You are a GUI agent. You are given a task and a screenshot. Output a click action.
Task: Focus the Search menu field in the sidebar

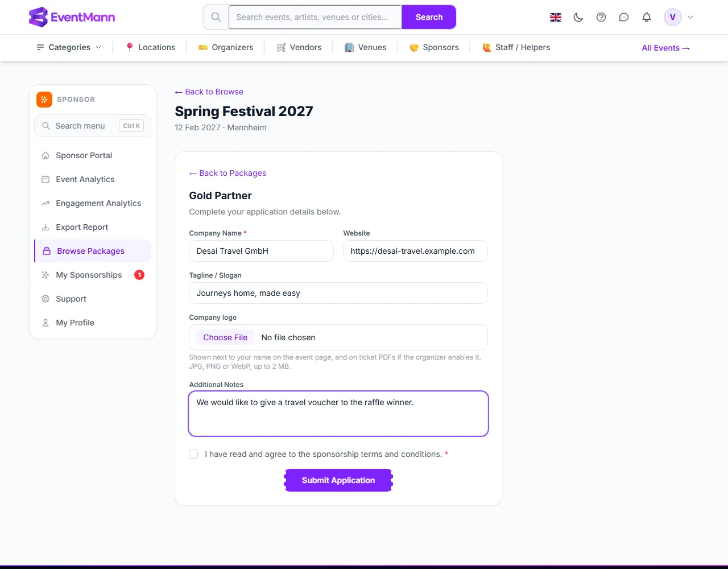[93, 126]
